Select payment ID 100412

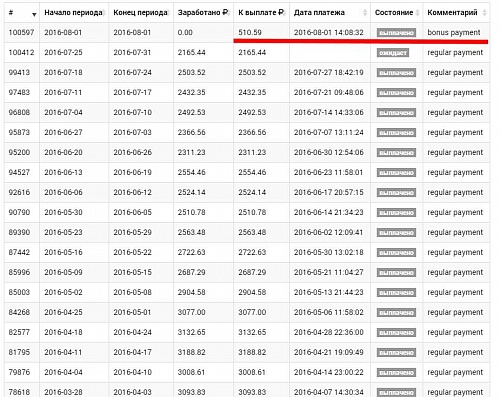[21, 52]
